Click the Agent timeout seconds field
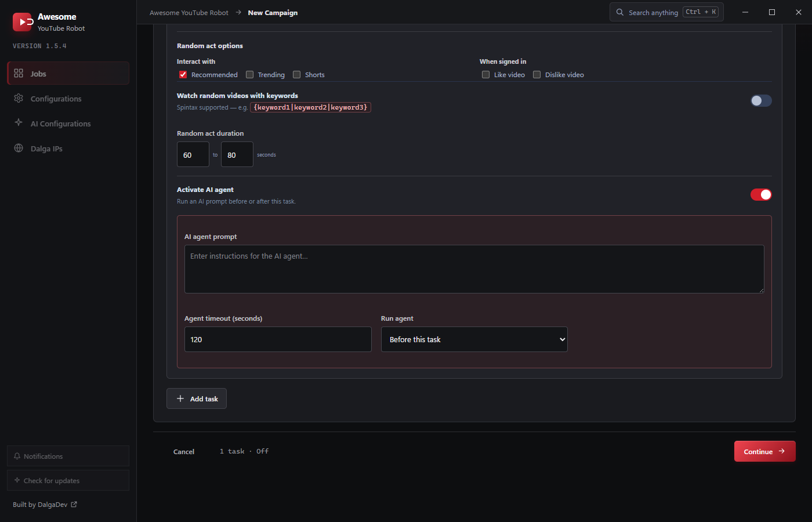This screenshot has height=522, width=812. (x=278, y=339)
